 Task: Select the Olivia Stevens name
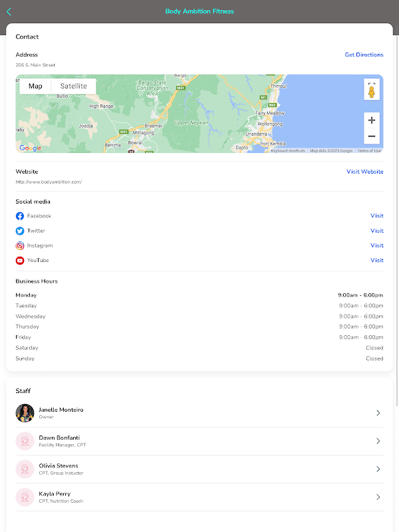tap(59, 466)
